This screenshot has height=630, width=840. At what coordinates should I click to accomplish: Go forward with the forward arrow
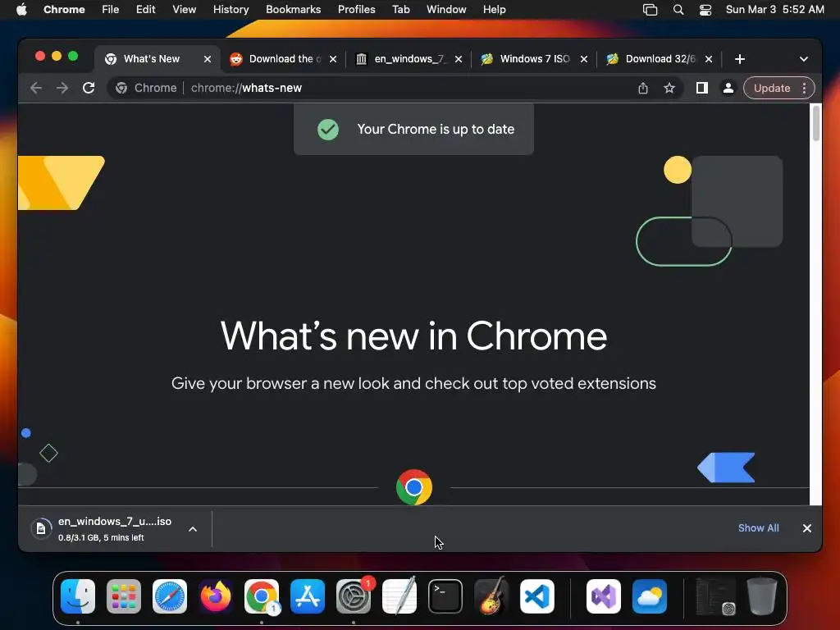coord(62,88)
